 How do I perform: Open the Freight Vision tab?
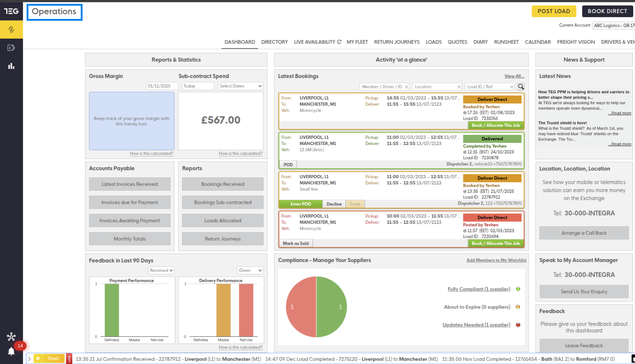[x=576, y=42]
